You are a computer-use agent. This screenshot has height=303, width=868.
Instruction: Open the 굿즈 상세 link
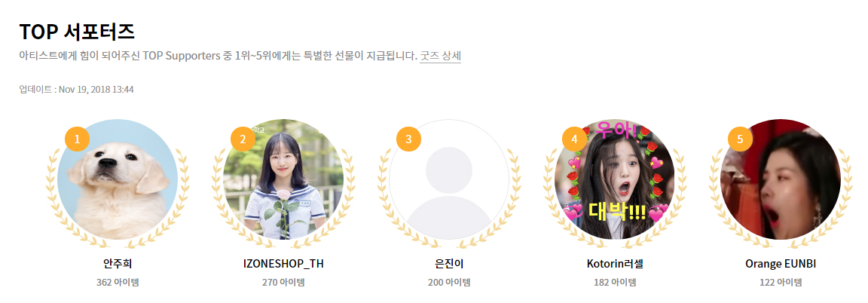[x=440, y=56]
